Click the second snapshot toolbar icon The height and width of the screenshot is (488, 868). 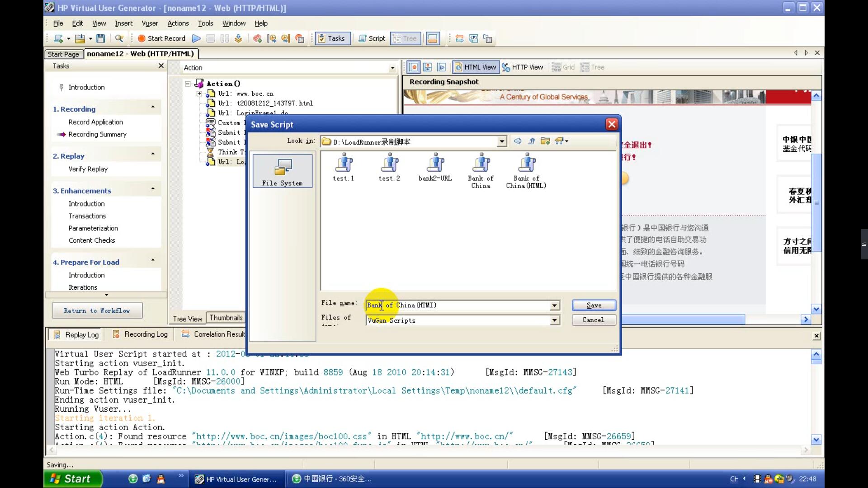click(427, 67)
